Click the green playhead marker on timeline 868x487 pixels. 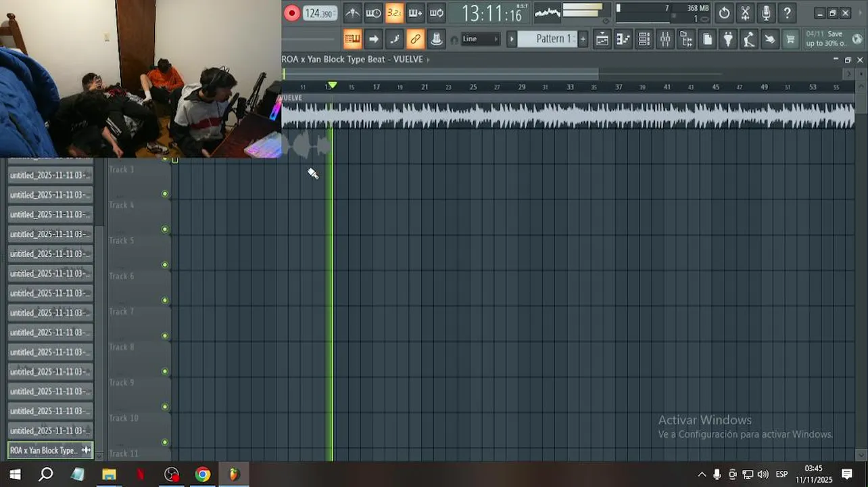click(x=331, y=85)
